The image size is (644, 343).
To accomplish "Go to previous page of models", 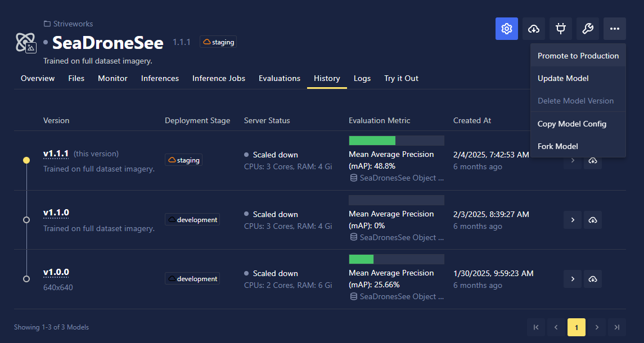I will click(x=556, y=327).
